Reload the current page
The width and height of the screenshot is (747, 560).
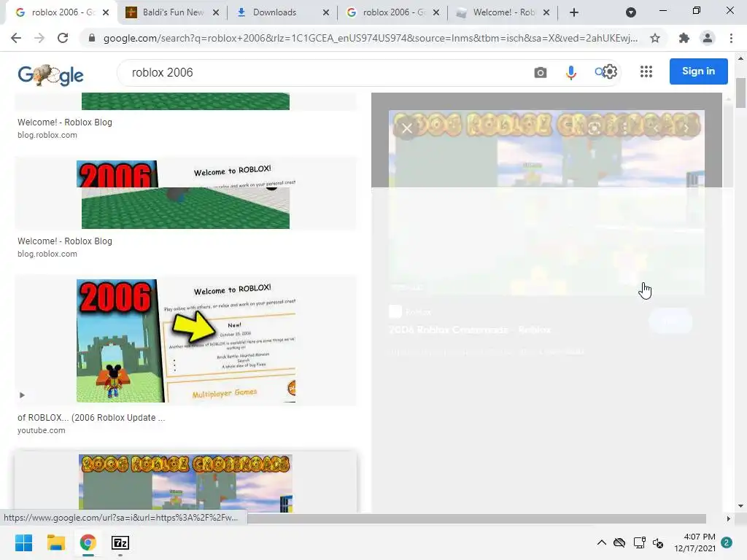coord(63,38)
